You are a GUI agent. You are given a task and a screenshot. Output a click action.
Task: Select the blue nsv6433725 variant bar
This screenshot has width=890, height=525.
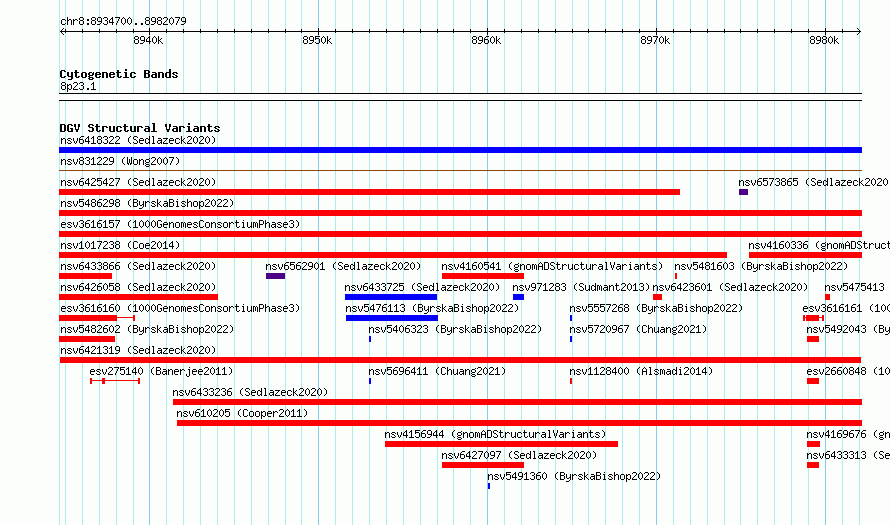(391, 297)
